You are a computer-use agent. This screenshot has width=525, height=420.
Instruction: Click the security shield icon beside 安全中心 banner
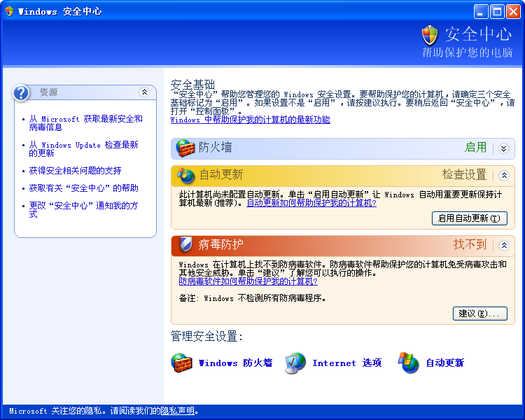pyautogui.click(x=430, y=35)
